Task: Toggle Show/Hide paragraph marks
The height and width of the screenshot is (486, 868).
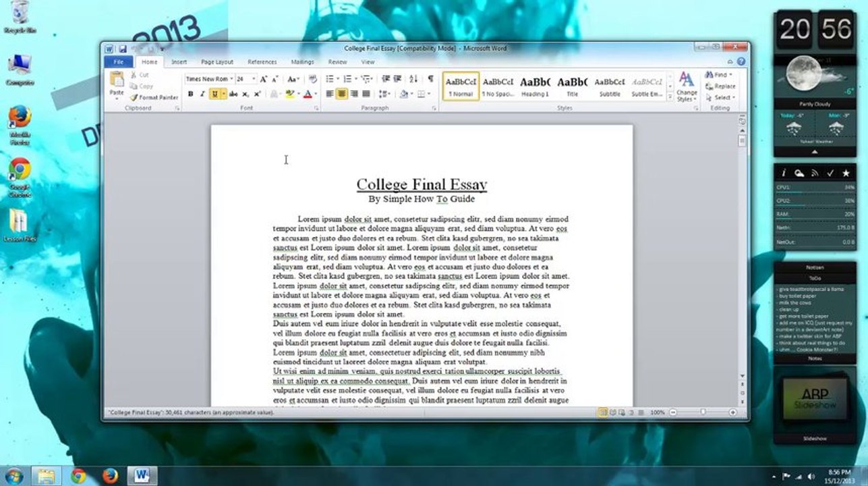Action: pyautogui.click(x=430, y=79)
